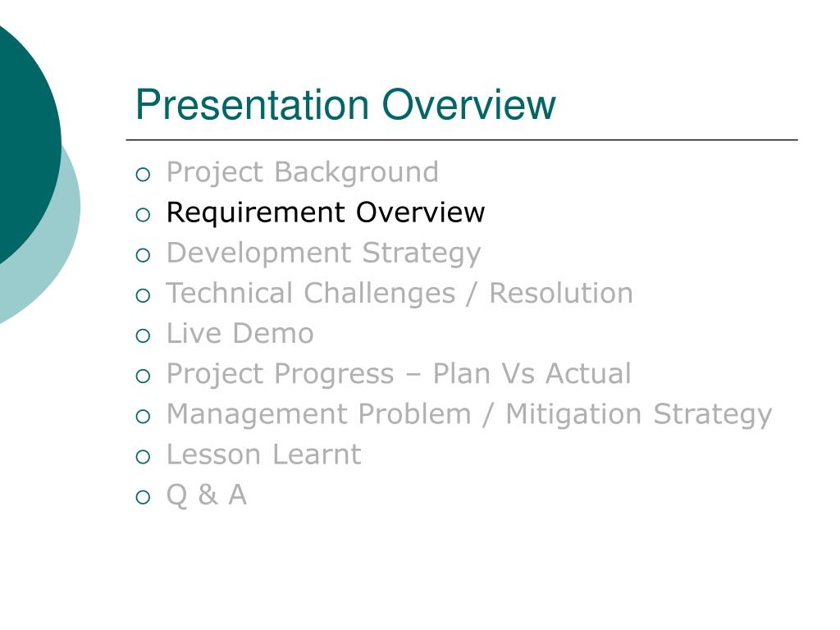The width and height of the screenshot is (840, 630).
Task: Click the bullet circle beside Project Background
Action: [x=143, y=175]
